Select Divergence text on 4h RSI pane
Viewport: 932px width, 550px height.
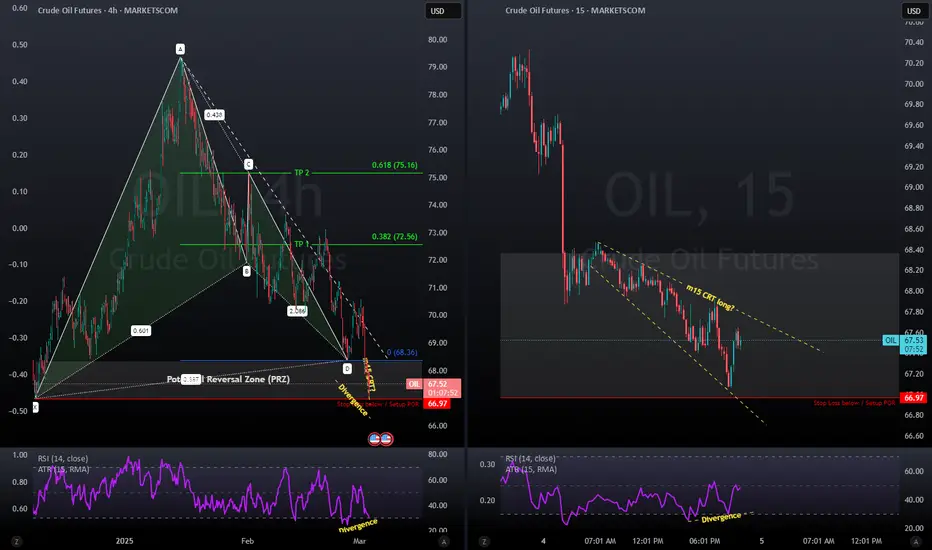click(x=358, y=525)
